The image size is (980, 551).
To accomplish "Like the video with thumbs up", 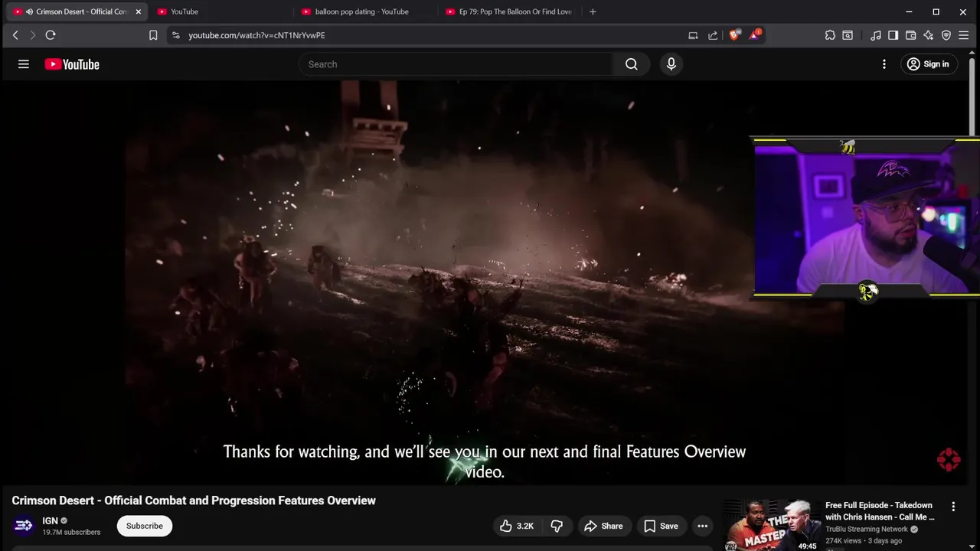I will (x=517, y=526).
